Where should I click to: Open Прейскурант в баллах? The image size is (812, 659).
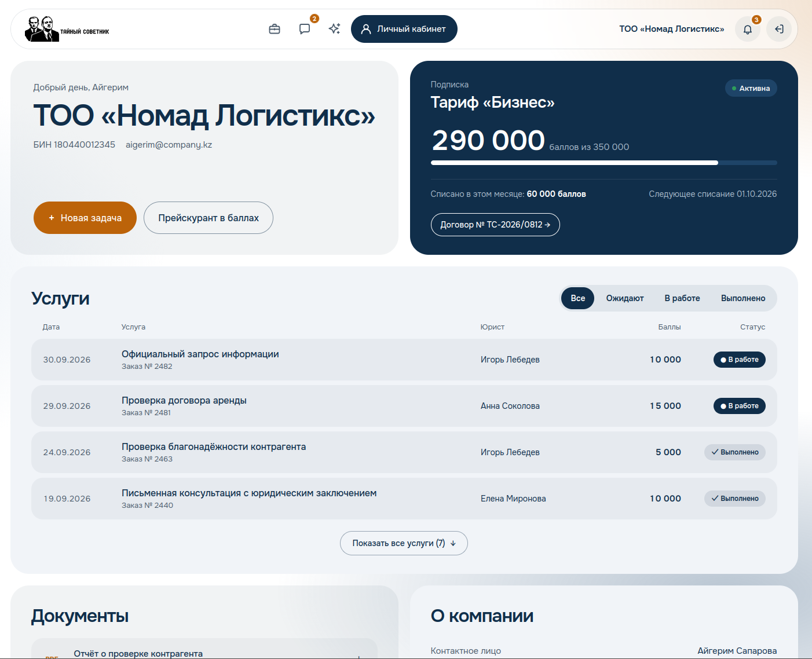(209, 218)
